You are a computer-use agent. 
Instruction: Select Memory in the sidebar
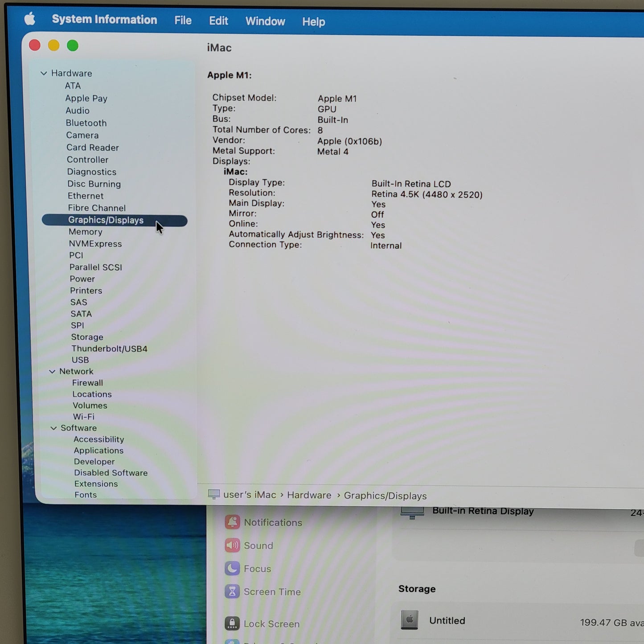[x=86, y=232]
